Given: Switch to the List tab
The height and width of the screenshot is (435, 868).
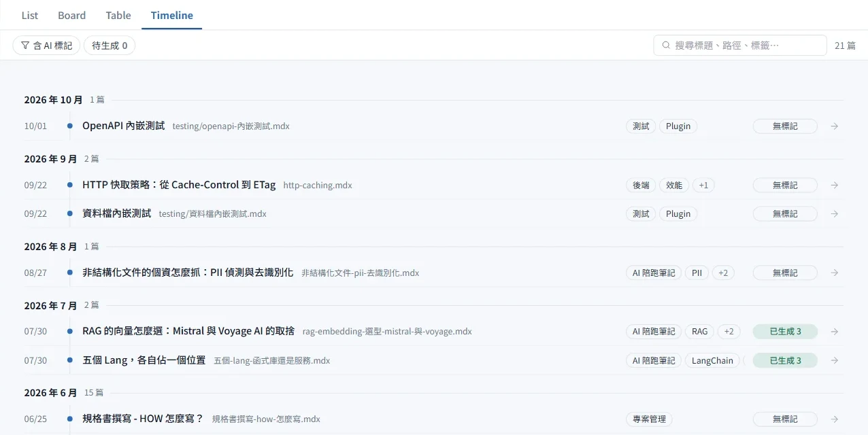Looking at the screenshot, I should point(30,15).
